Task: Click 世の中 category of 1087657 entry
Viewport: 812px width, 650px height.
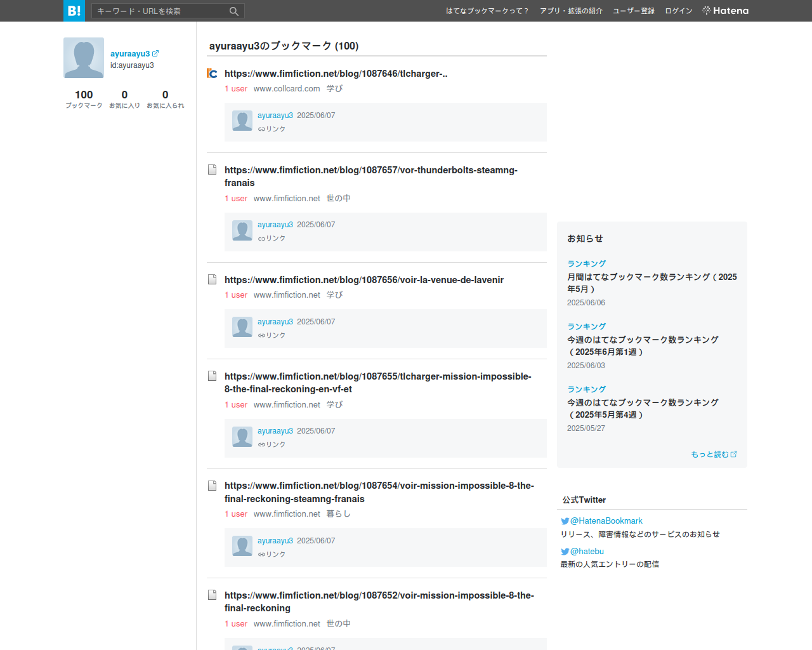Action: click(339, 199)
